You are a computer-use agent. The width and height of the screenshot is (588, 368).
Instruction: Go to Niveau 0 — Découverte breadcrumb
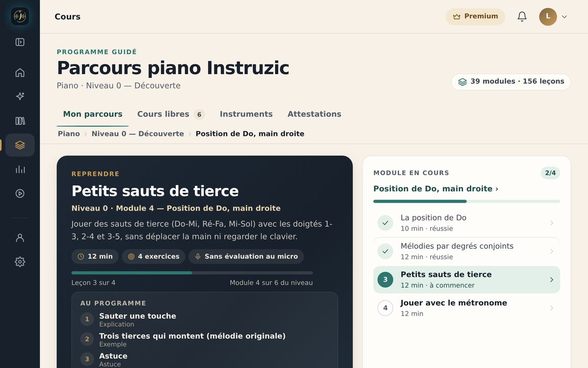point(138,134)
